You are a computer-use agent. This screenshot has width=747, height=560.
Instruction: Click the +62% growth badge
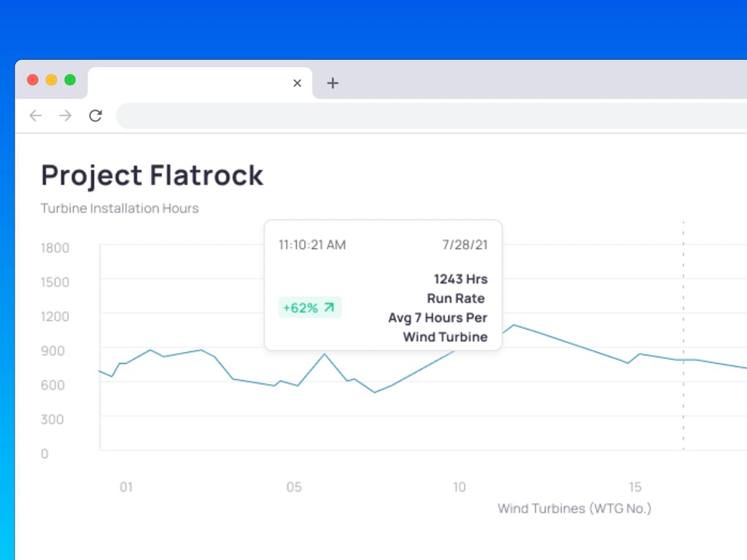click(x=309, y=308)
